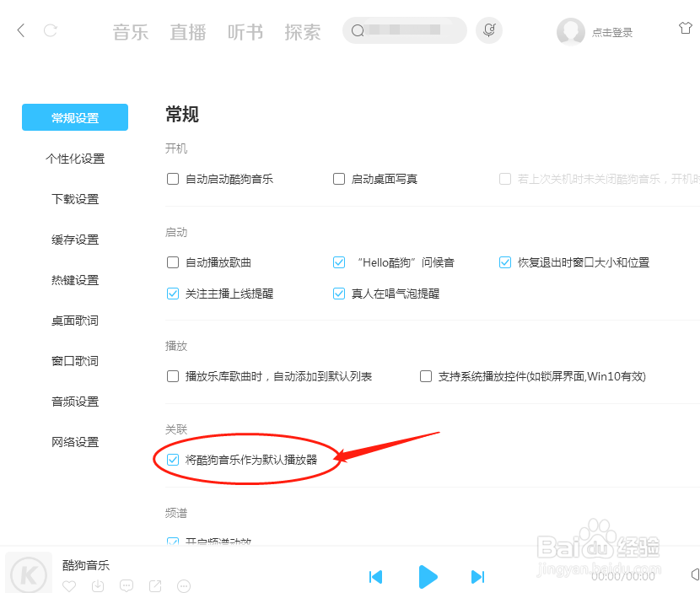Switch to the 听书 top tab
This screenshot has width=700, height=593.
245,32
